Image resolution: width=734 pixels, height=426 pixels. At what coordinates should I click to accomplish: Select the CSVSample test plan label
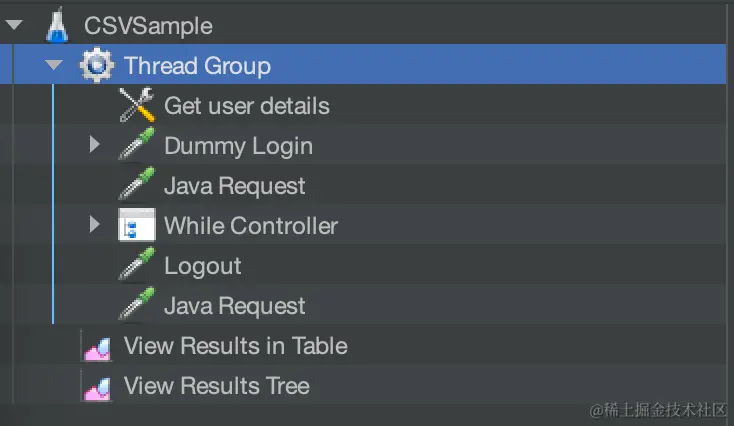tap(148, 26)
